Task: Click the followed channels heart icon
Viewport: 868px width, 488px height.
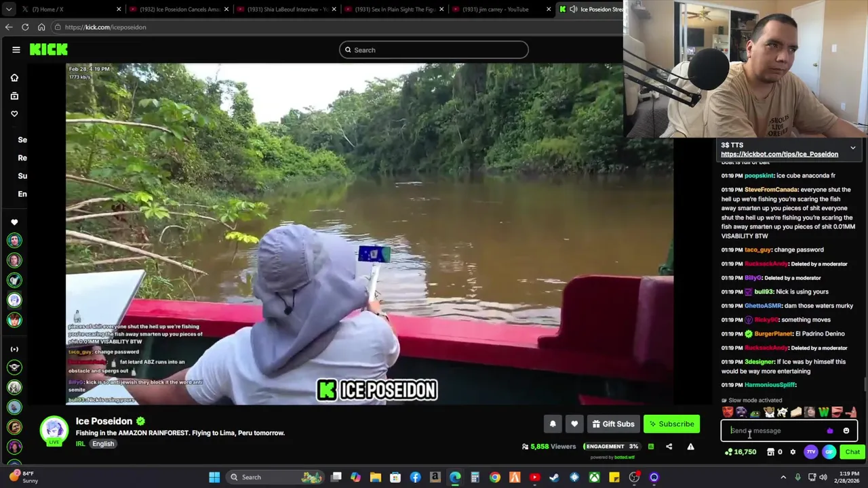Action: click(14, 222)
